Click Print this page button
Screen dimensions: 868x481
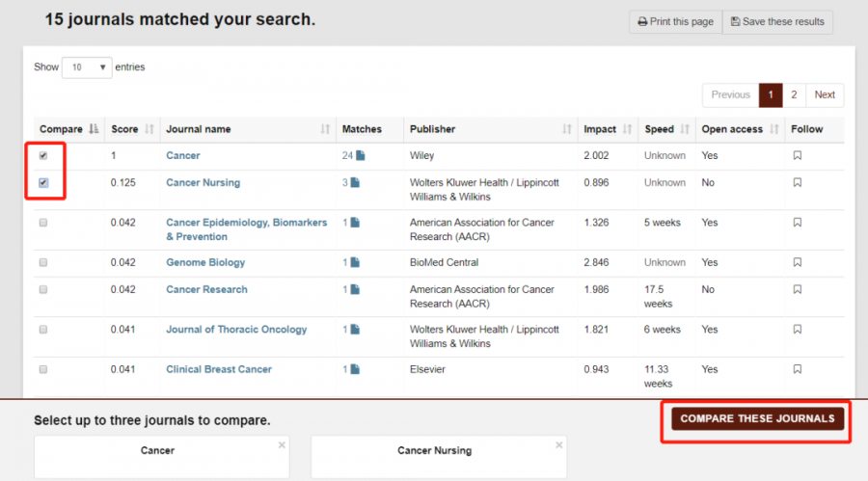(675, 22)
